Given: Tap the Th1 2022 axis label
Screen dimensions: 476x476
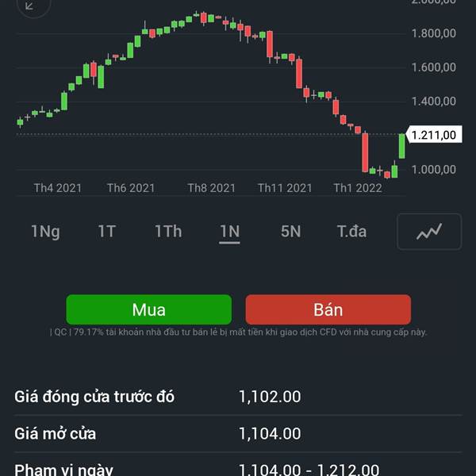Looking at the screenshot, I should tap(358, 188).
